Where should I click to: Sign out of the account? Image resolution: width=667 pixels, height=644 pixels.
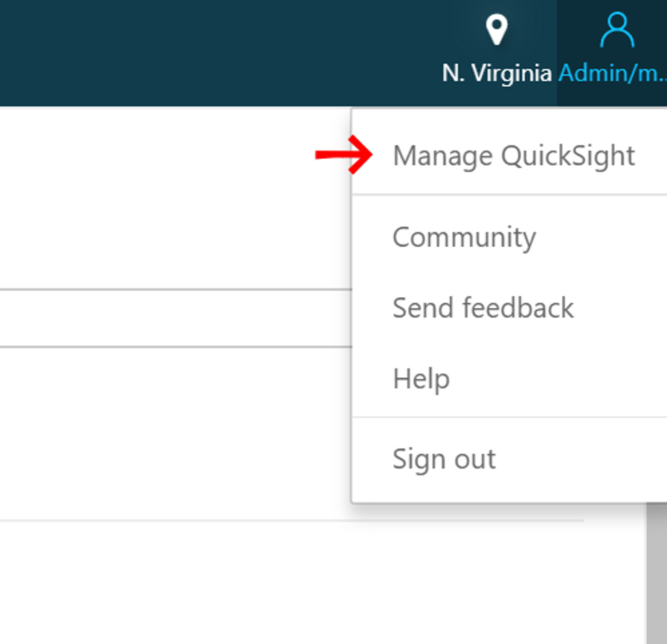(444, 459)
